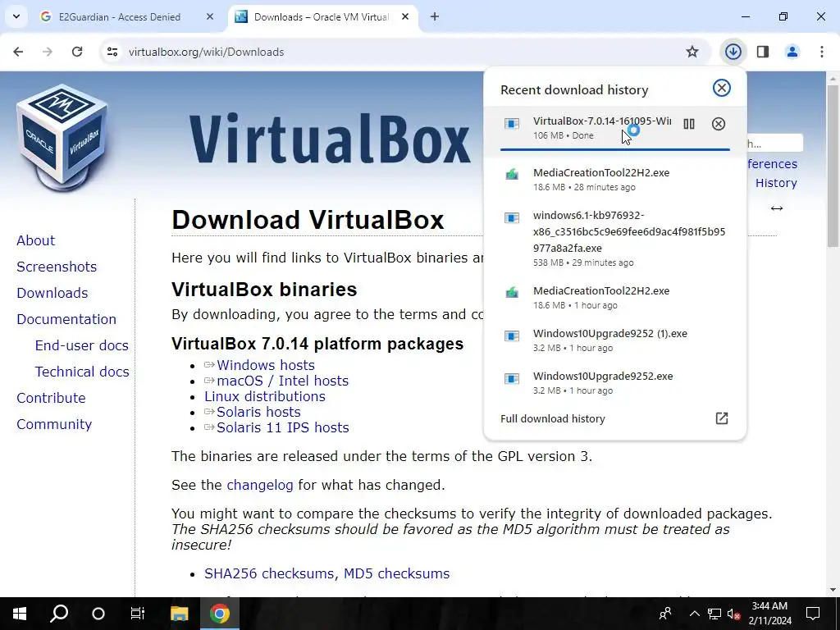Click the VirtualBox download progress bar
This screenshot has height=630, width=840.
click(x=615, y=149)
